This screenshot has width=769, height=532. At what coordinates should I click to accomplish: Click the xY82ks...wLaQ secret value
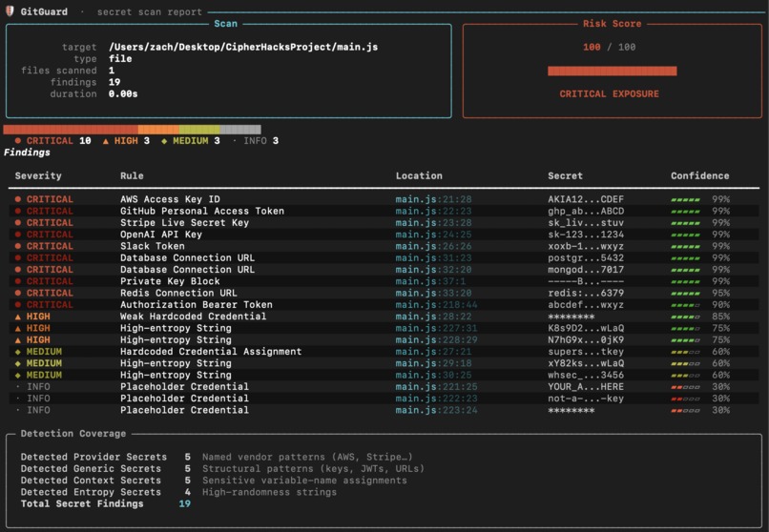(586, 363)
